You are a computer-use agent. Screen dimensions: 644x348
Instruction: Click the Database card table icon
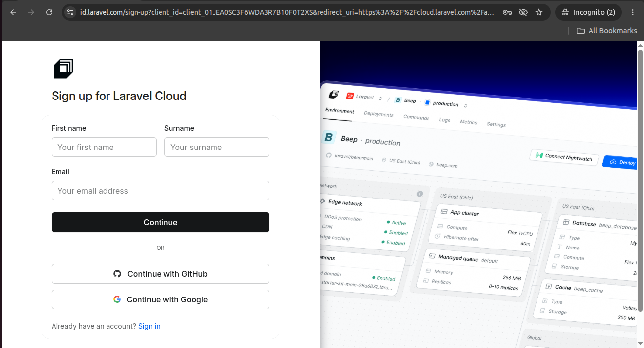coord(567,222)
